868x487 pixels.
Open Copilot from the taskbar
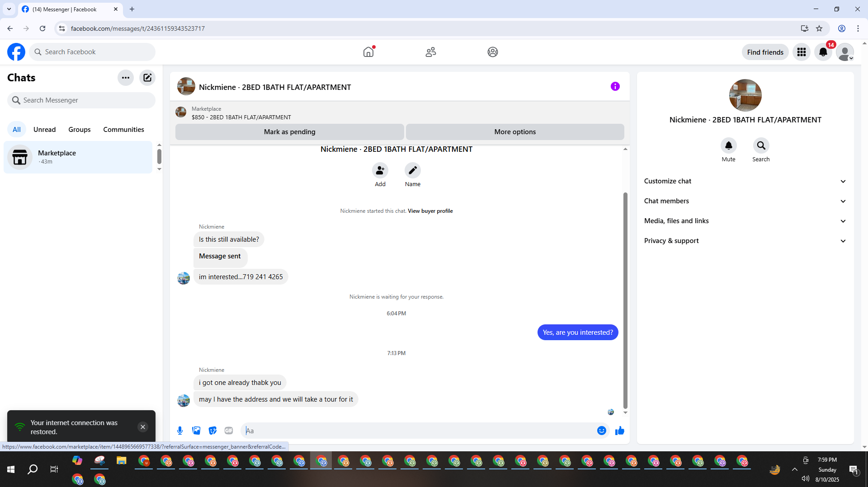[x=77, y=461]
